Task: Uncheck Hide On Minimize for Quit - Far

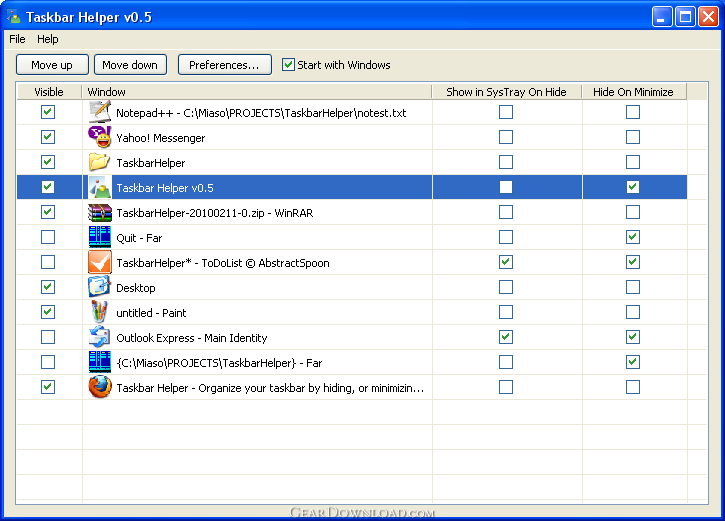Action: [x=633, y=237]
